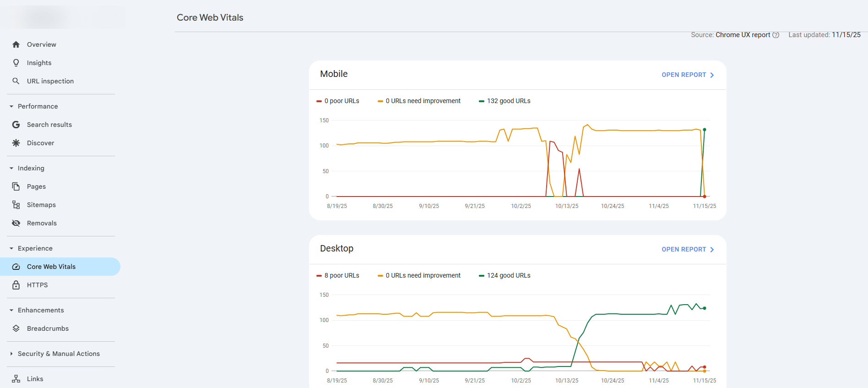
Task: Click the Search results Google icon
Action: click(x=16, y=125)
